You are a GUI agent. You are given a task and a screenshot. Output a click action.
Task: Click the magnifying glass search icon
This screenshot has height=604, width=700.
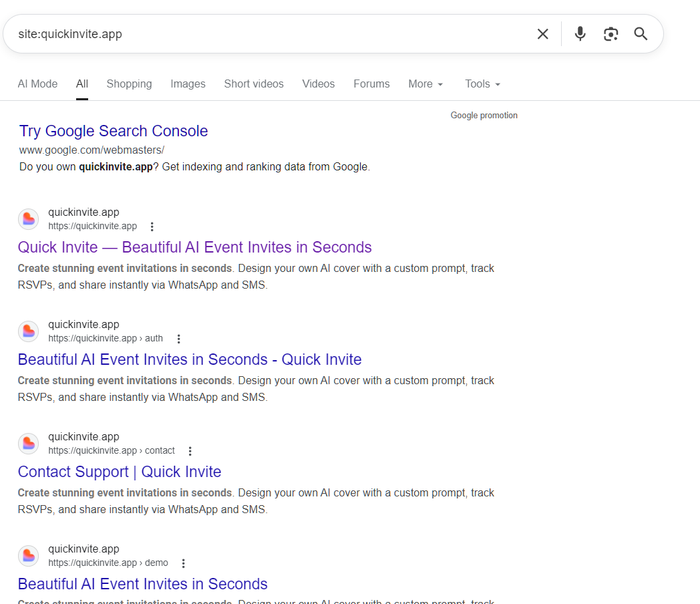click(x=641, y=34)
